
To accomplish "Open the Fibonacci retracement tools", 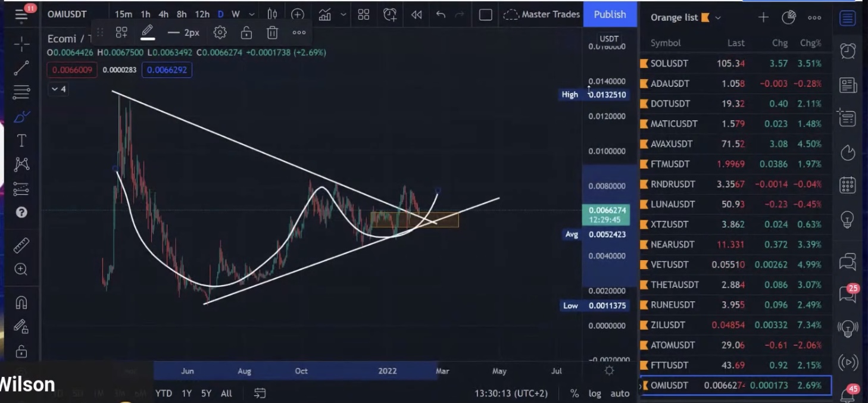I will tap(21, 92).
